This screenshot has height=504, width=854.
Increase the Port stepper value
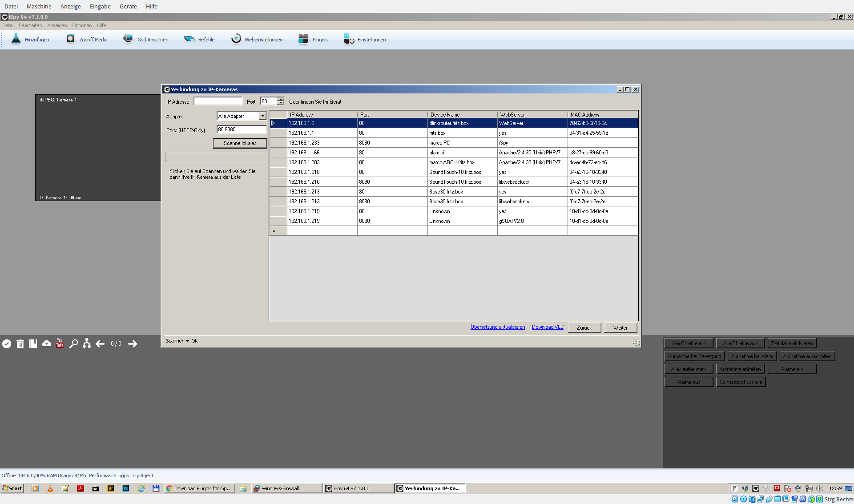click(x=281, y=99)
